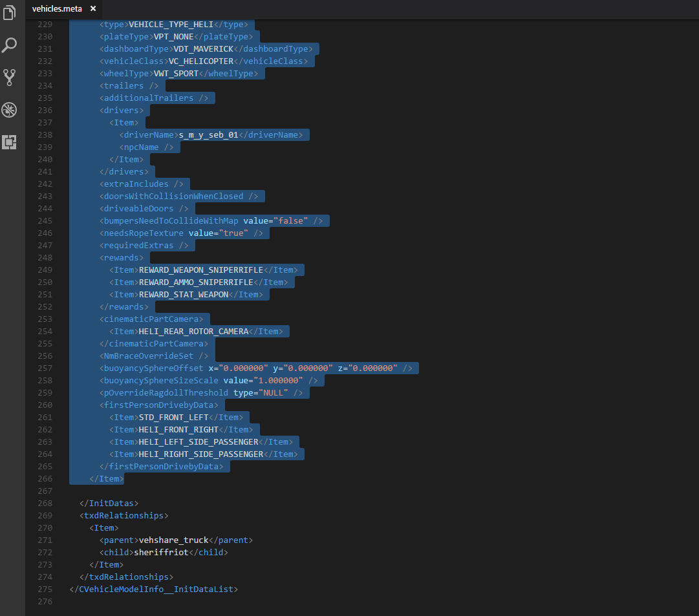Click "true" in needsRopeTexture

(233, 233)
